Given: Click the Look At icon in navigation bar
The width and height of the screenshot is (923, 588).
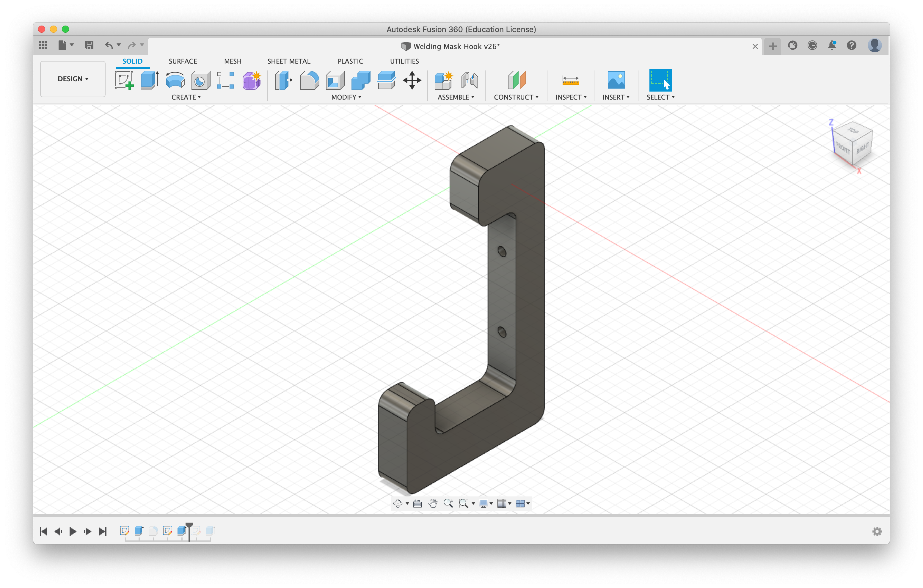Looking at the screenshot, I should (417, 503).
